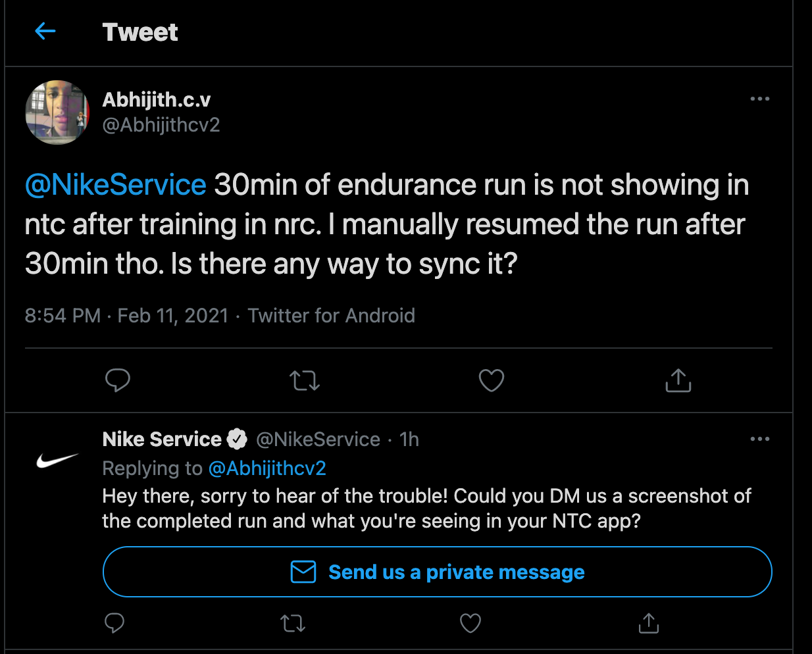Screen dimensions: 812x654
Task: Follow the @NikeService mention in tweet text
Action: 116,185
